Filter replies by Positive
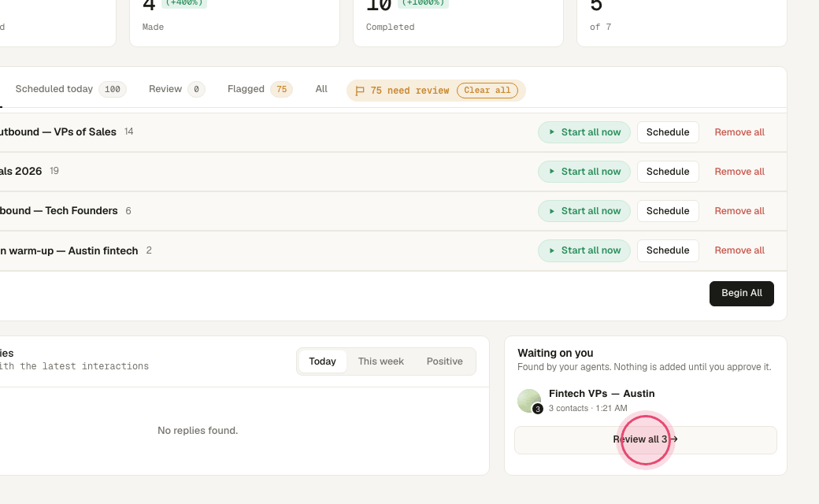 pyautogui.click(x=444, y=361)
